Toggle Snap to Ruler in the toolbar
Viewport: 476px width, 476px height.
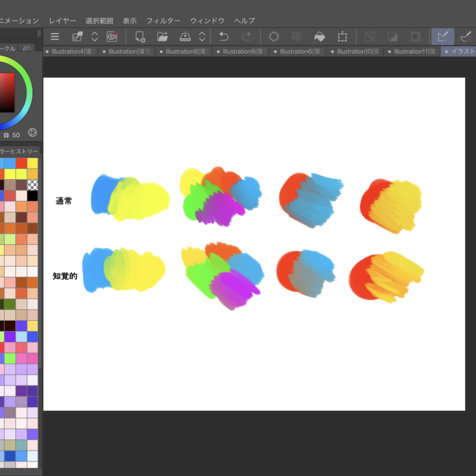pyautogui.click(x=442, y=37)
